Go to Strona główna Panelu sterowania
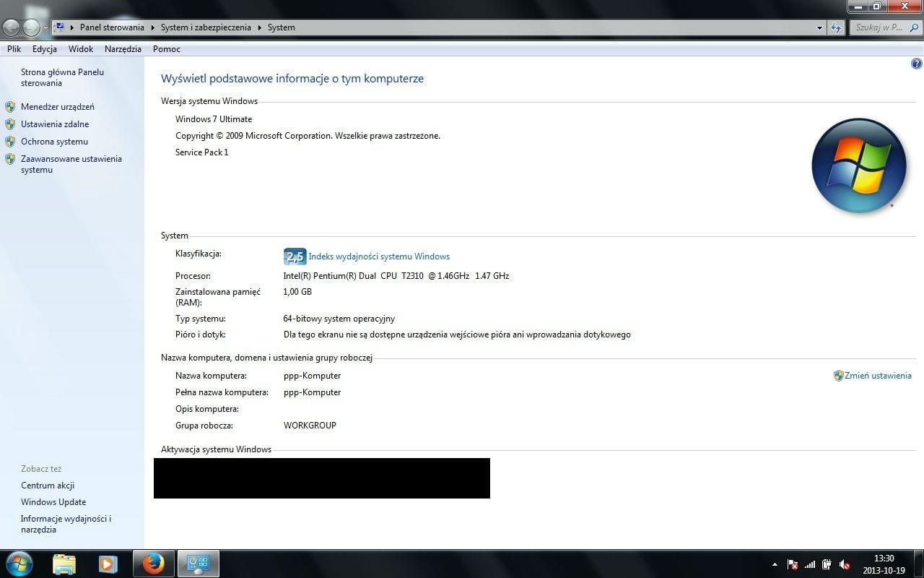924x578 pixels. [62, 77]
